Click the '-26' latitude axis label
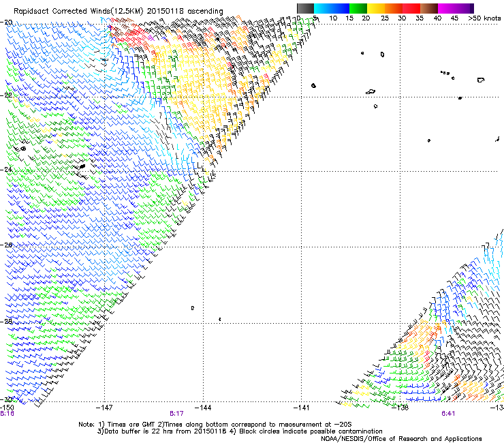Viewport: 504px width, 443px height. tap(7, 245)
